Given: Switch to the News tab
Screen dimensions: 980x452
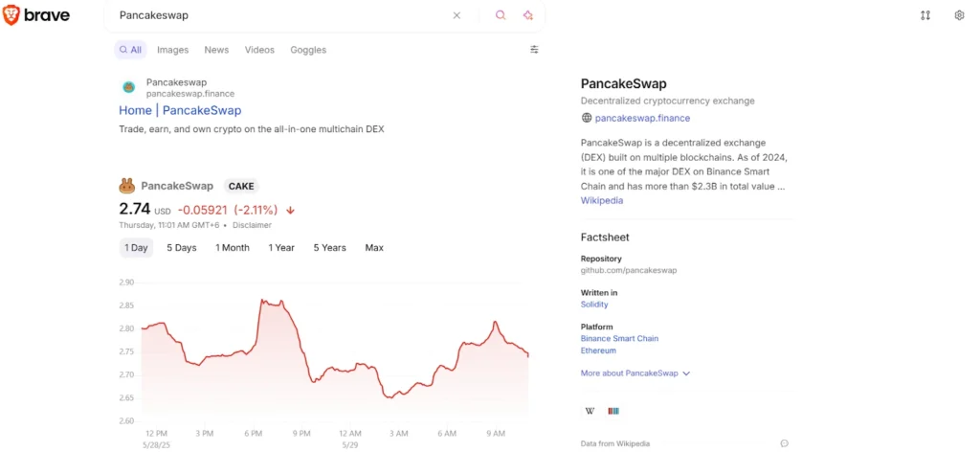Looking at the screenshot, I should [x=216, y=50].
